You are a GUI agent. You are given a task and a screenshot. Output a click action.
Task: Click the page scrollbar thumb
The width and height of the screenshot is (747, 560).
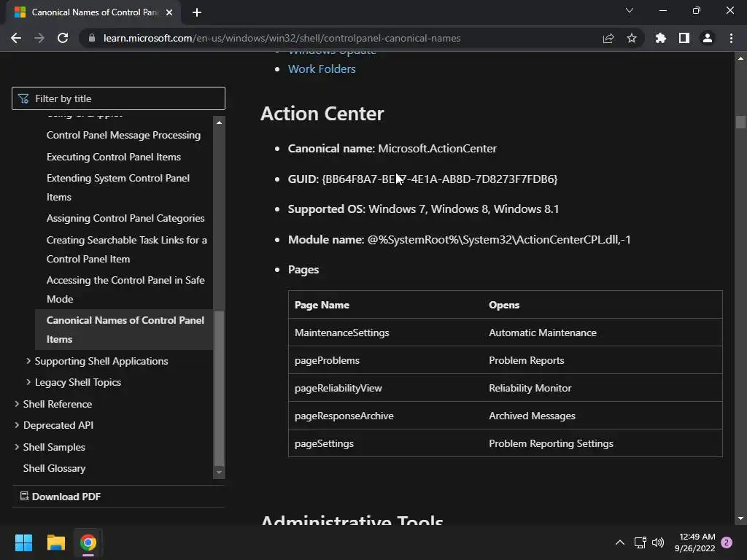[740, 122]
